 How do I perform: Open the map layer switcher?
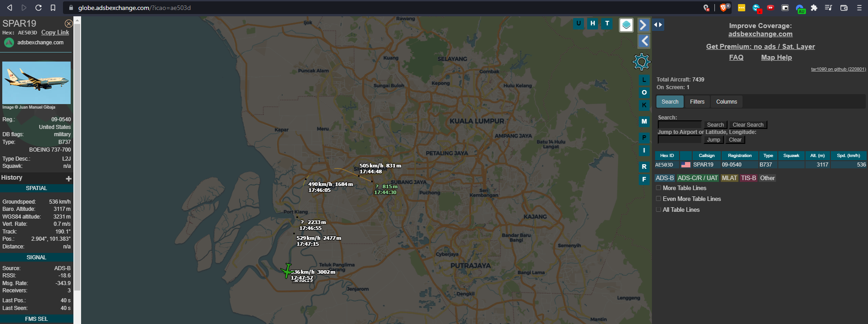click(x=626, y=25)
